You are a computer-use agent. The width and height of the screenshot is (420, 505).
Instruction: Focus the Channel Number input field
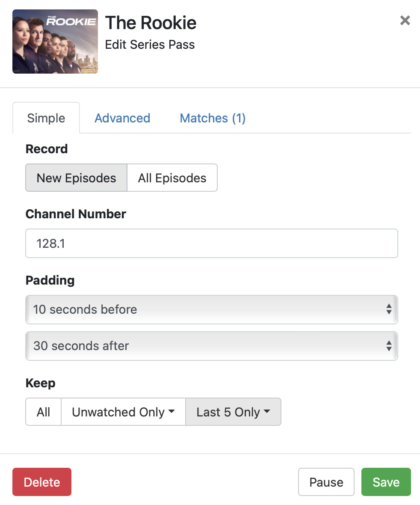(212, 244)
